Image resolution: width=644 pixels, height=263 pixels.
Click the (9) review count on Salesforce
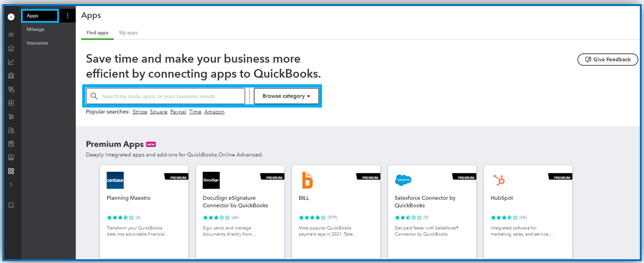426,217
